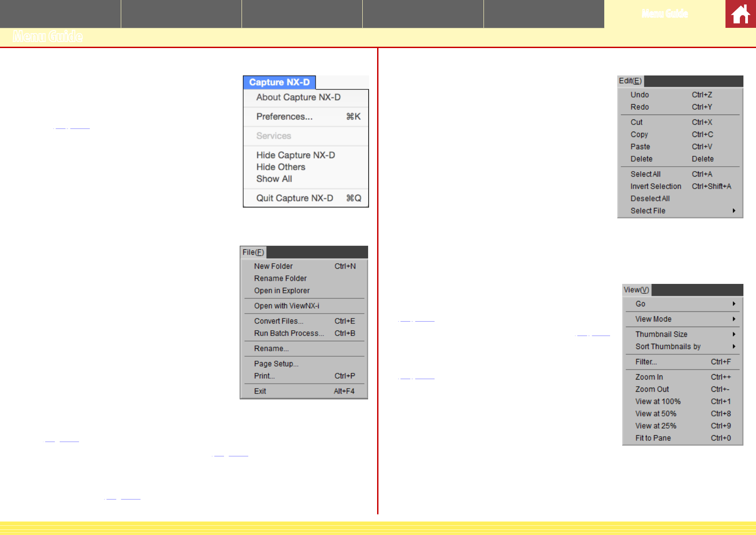The width and height of the screenshot is (756, 535).
Task: Choose Zoom In in the View menu
Action: coord(683,377)
